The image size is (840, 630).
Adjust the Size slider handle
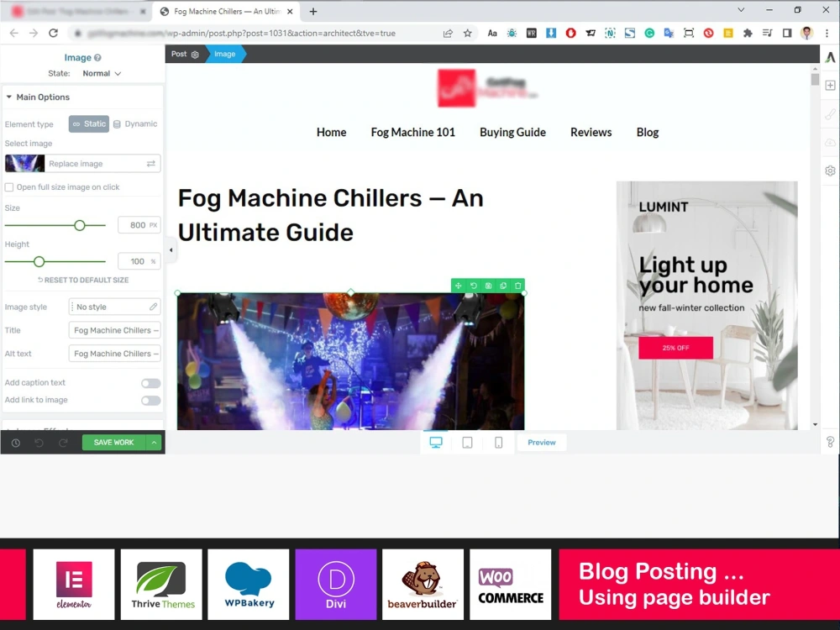tap(80, 225)
